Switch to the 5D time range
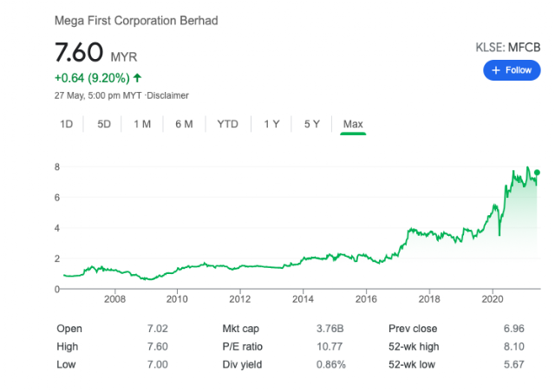 [104, 124]
